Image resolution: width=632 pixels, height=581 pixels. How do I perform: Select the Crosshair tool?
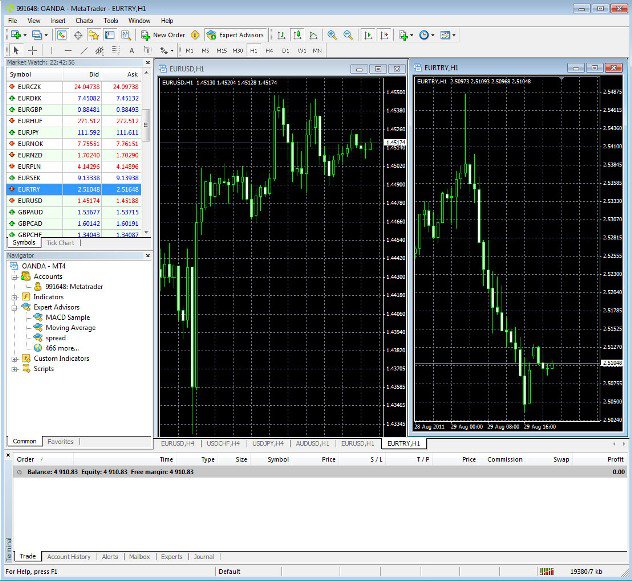click(x=33, y=50)
